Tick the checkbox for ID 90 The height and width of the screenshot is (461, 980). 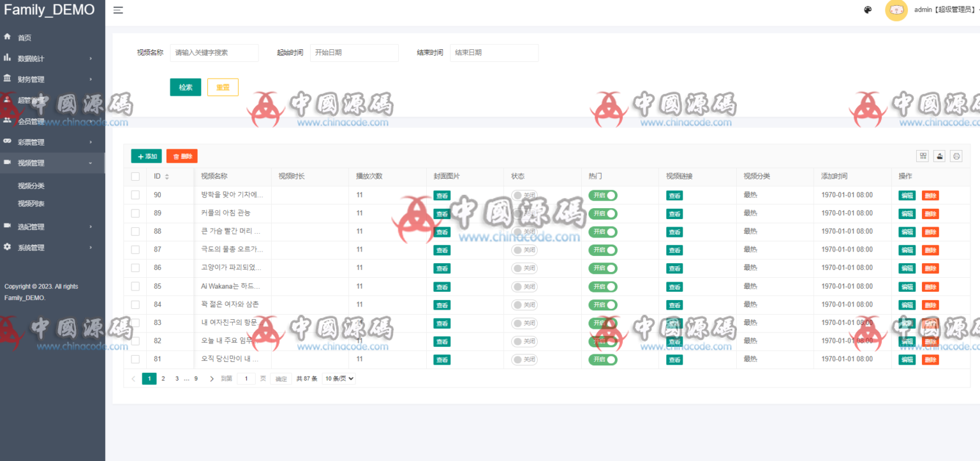[x=135, y=195]
